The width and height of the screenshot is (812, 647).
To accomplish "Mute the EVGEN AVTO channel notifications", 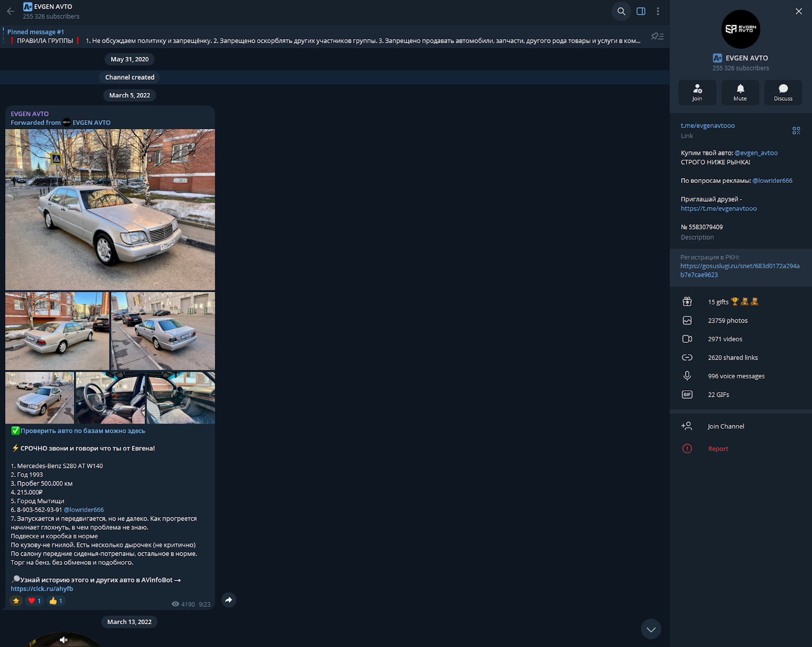I will point(740,92).
